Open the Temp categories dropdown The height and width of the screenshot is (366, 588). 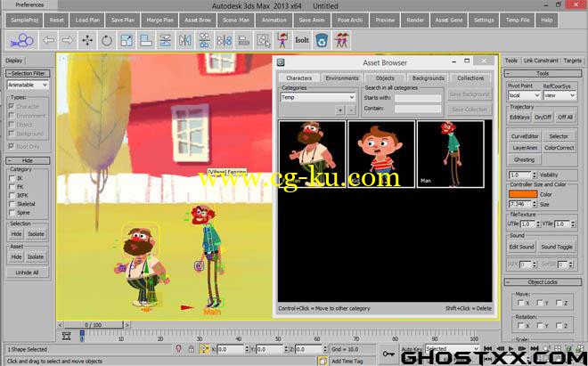pyautogui.click(x=318, y=97)
